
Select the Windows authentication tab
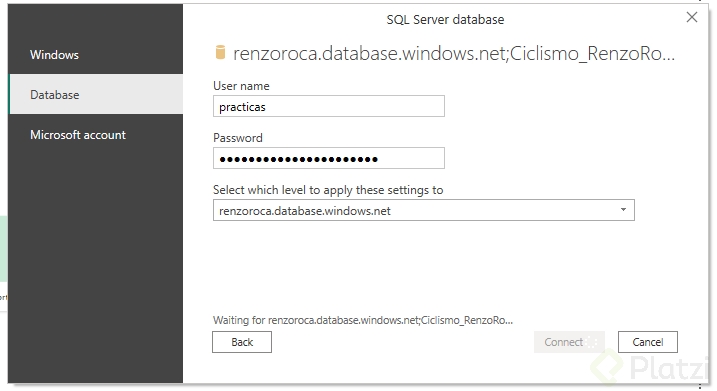click(x=96, y=54)
